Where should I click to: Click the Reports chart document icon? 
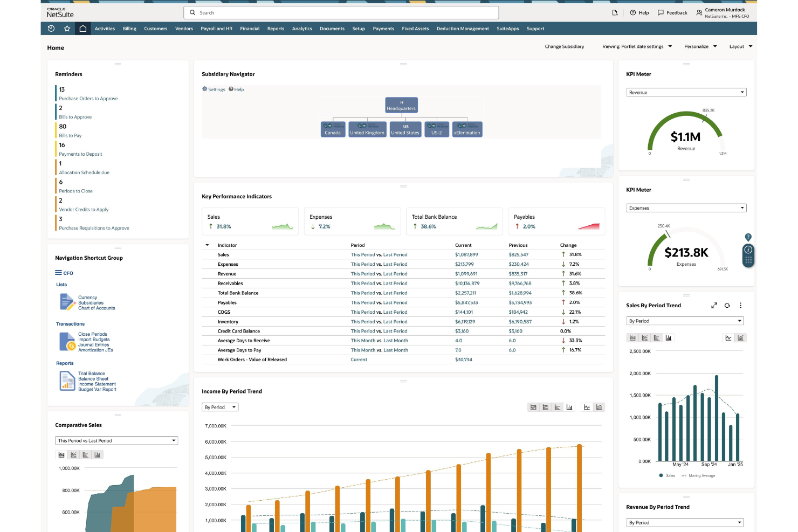pos(67,381)
